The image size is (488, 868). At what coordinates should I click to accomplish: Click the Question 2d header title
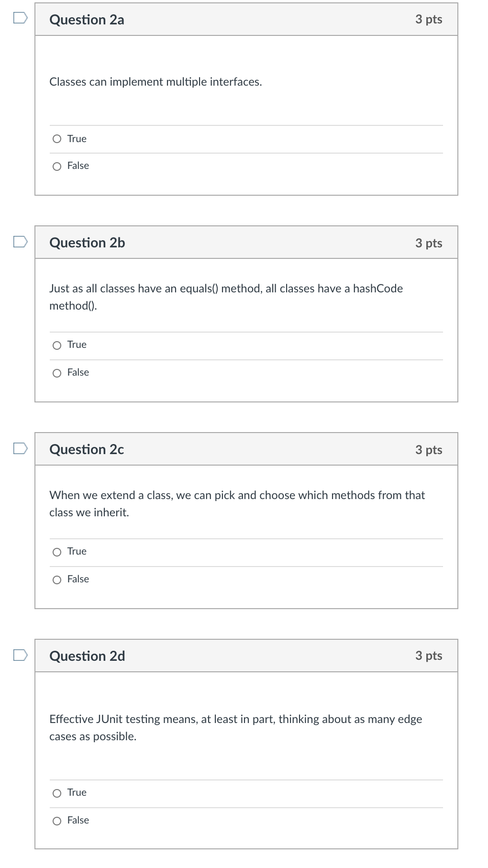point(87,656)
